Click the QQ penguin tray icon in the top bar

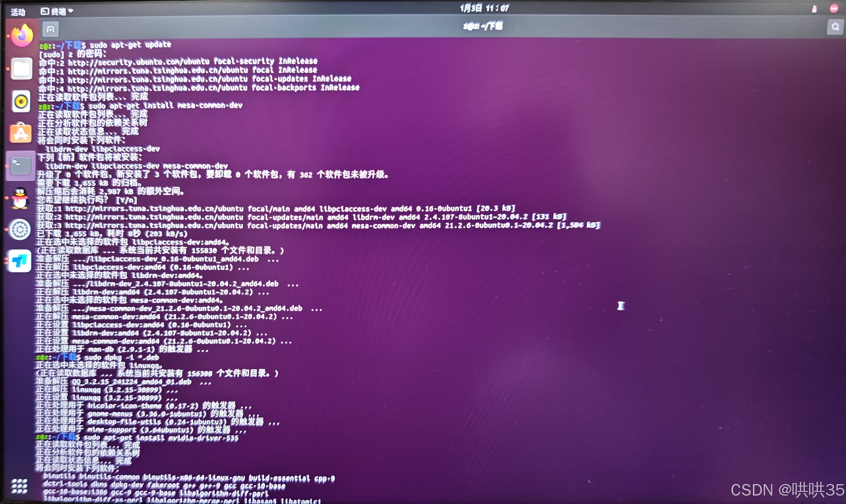pyautogui.click(x=814, y=9)
